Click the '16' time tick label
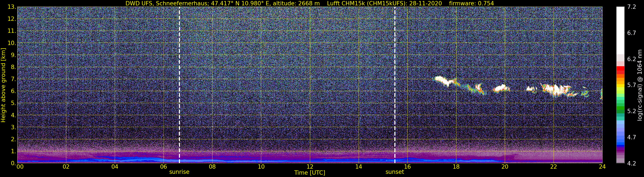Image resolution: width=644 pixels, height=177 pixels. click(x=407, y=167)
